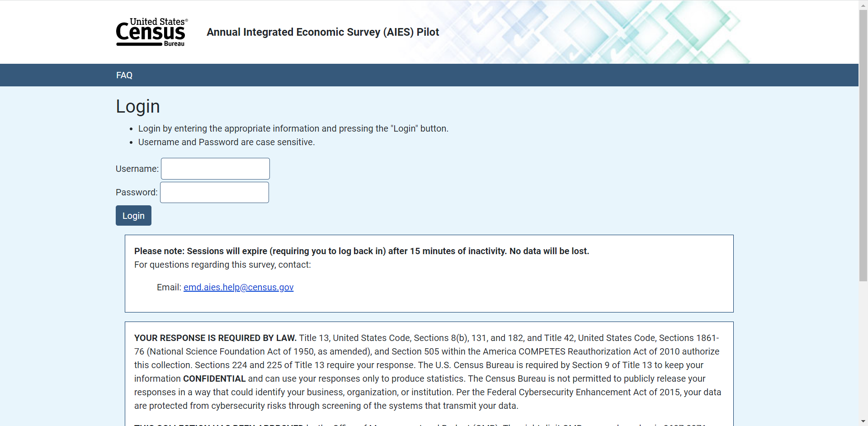The height and width of the screenshot is (426, 868).
Task: Click the 'YOUR RESPONSE IS REQUIRED BY LAW' text
Action: pos(215,338)
